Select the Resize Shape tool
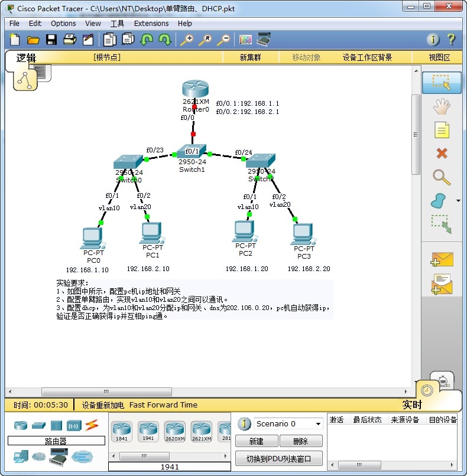Image resolution: width=467 pixels, height=476 pixels. (x=442, y=224)
